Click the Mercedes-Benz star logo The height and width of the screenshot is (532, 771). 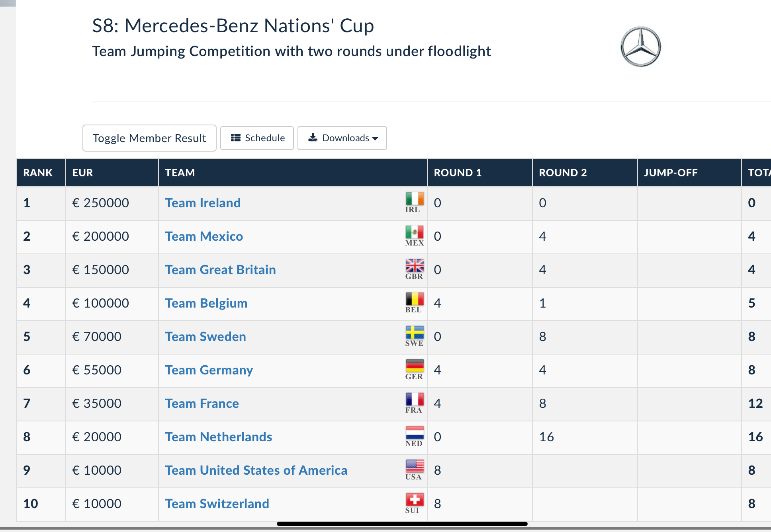click(640, 47)
